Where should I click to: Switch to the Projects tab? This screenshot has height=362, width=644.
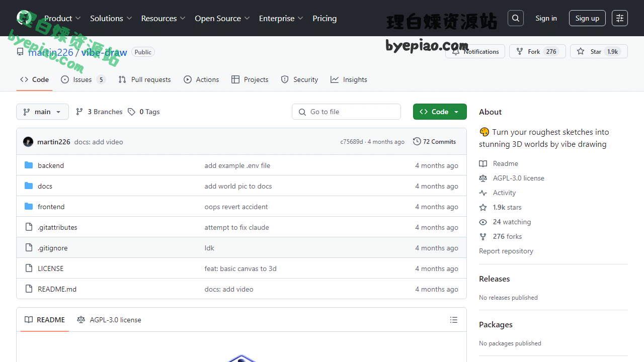(250, 79)
